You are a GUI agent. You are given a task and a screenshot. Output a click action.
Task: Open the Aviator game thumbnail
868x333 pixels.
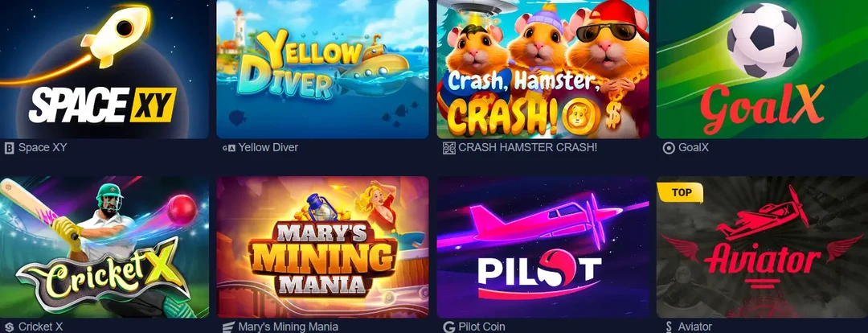click(x=762, y=247)
